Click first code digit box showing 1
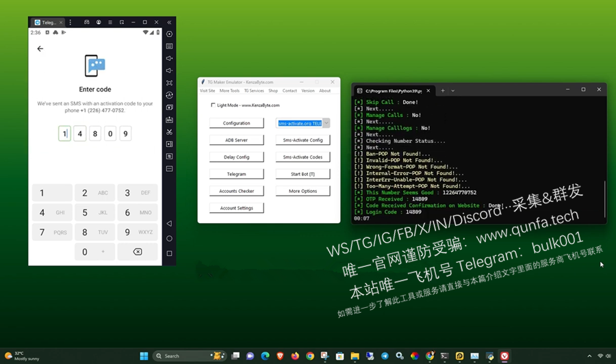 point(64,133)
